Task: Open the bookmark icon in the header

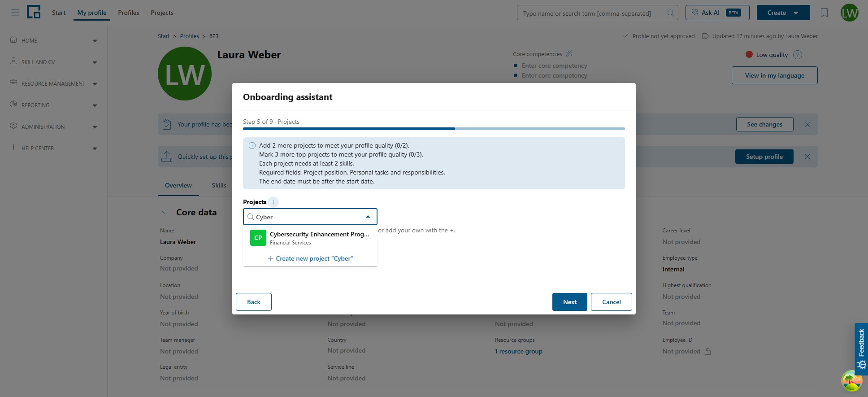Action: 824,13
